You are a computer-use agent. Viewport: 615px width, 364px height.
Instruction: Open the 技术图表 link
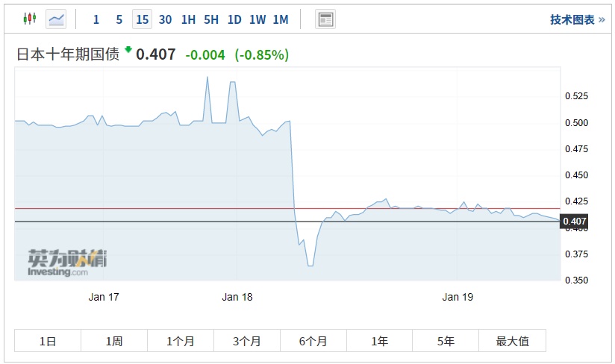click(x=577, y=20)
